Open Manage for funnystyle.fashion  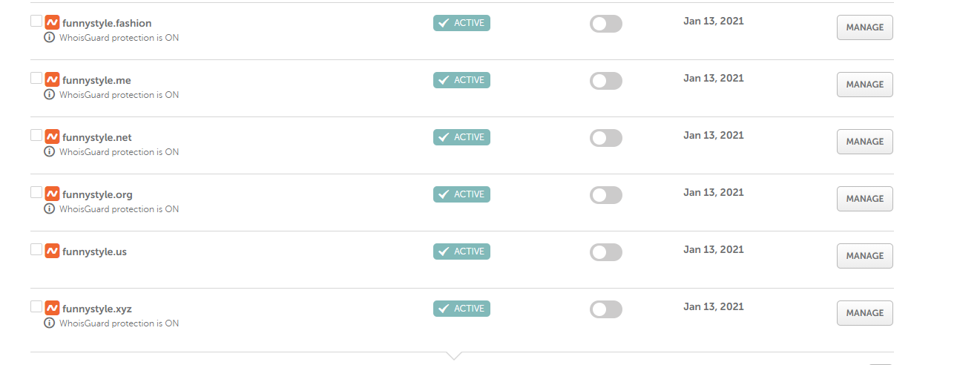pyautogui.click(x=864, y=27)
